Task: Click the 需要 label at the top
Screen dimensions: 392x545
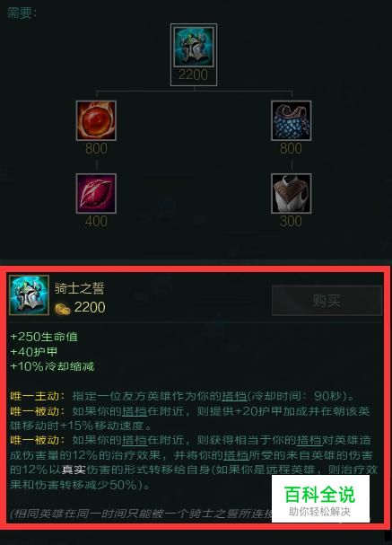Action: 22,13
